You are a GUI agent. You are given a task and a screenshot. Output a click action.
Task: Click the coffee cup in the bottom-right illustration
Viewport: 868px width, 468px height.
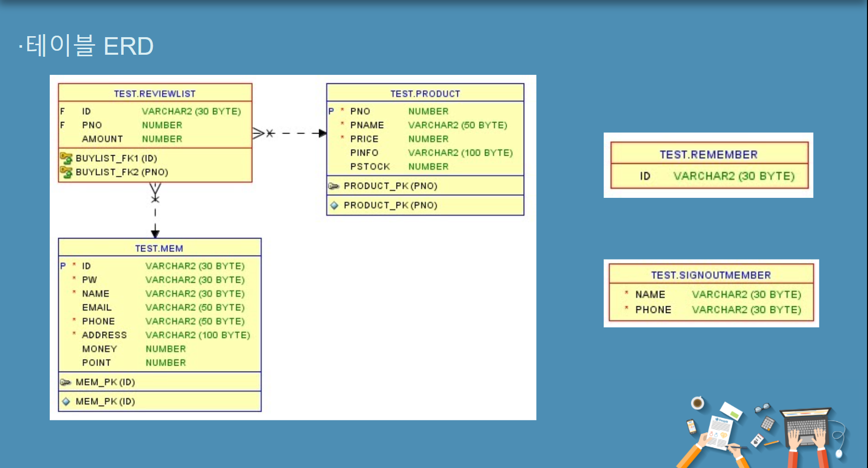click(698, 402)
